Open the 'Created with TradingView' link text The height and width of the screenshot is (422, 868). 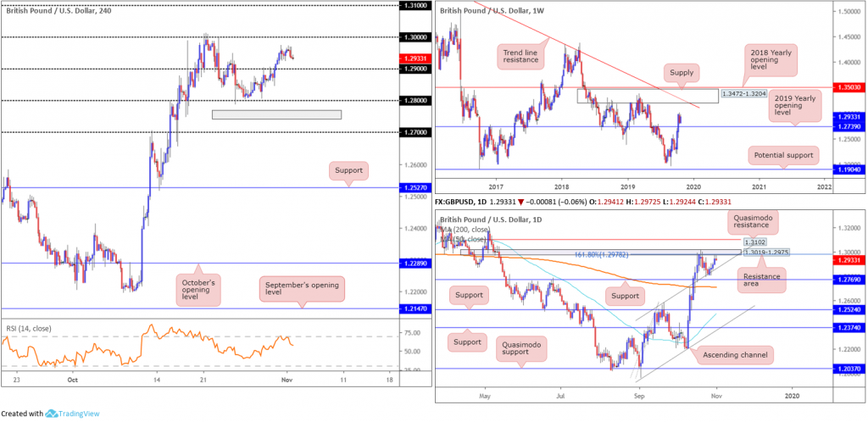tap(50, 414)
